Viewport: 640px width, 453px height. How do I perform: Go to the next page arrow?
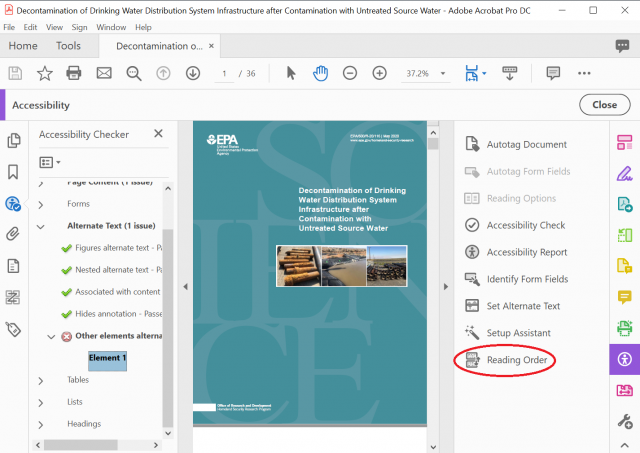[x=193, y=73]
